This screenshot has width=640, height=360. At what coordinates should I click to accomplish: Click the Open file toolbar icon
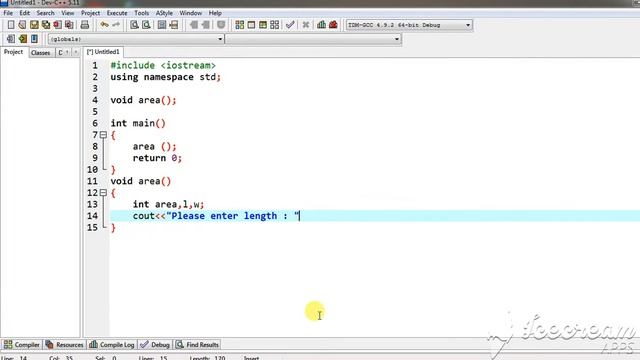(x=22, y=25)
